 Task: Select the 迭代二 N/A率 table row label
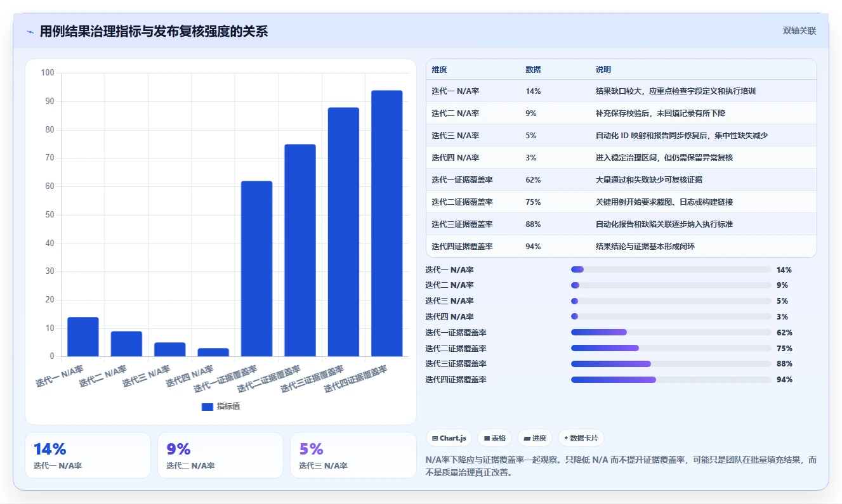455,113
